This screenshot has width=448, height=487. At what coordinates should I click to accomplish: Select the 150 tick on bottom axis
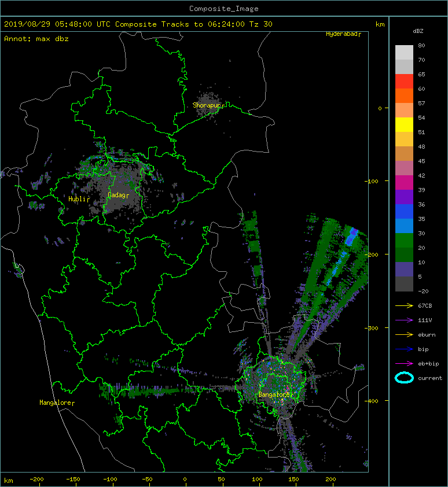(293, 479)
